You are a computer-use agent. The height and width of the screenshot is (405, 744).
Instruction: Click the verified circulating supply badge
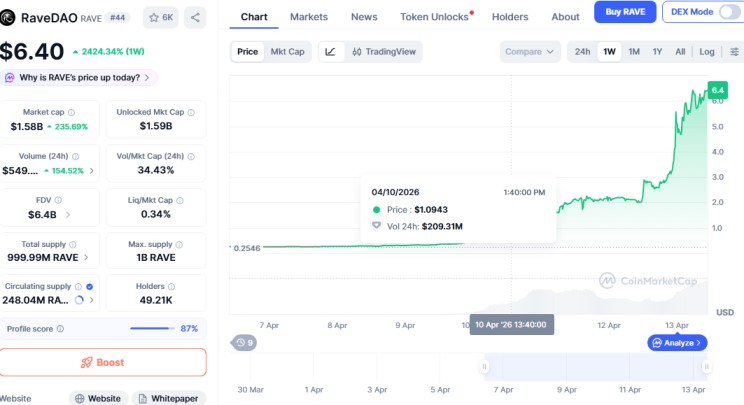point(90,286)
